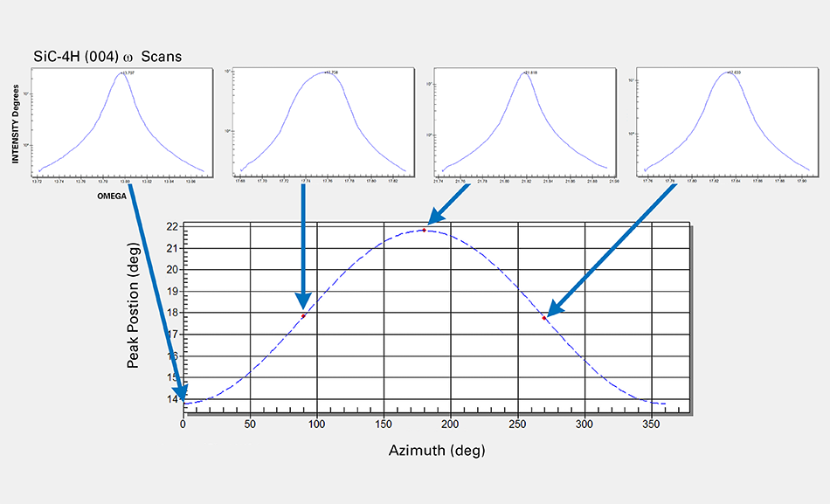The height and width of the screenshot is (504, 830).
Task: Click the 22 tick label on peak position axis
Action: click(171, 227)
